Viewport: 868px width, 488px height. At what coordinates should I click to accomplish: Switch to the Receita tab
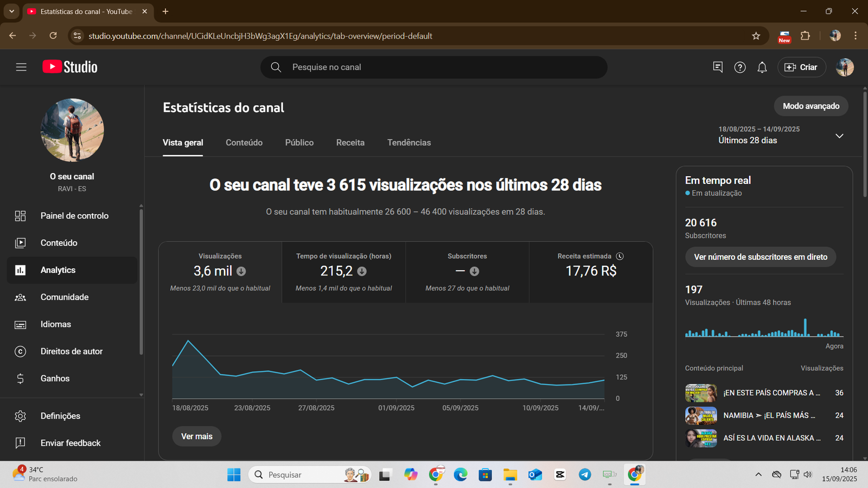350,143
